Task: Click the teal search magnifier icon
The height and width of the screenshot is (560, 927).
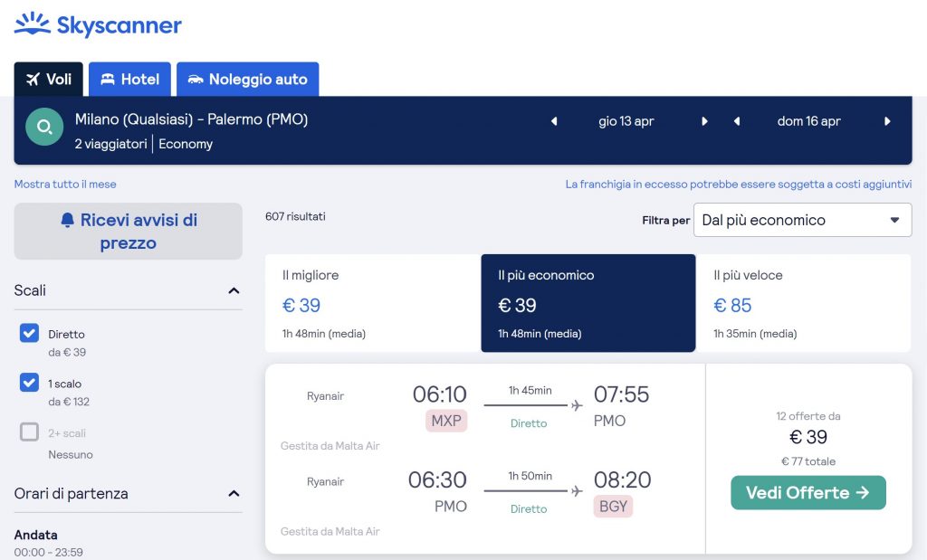Action: [44, 127]
